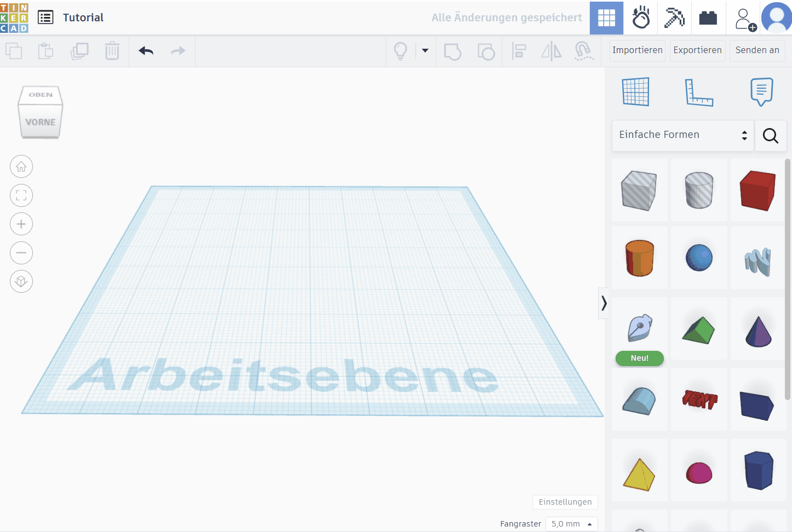Image resolution: width=792 pixels, height=532 pixels.
Task: Open the designs list icon beside Tutorial
Action: point(45,18)
